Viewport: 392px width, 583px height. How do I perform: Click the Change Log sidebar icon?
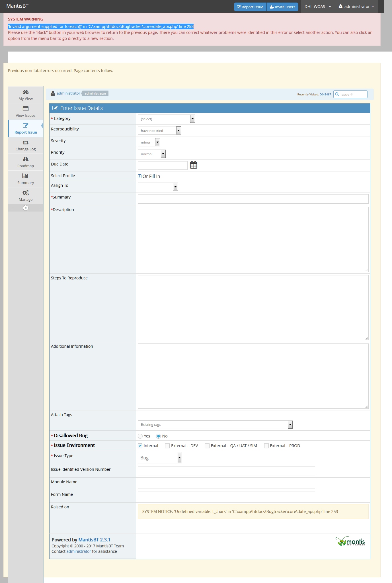tap(26, 142)
